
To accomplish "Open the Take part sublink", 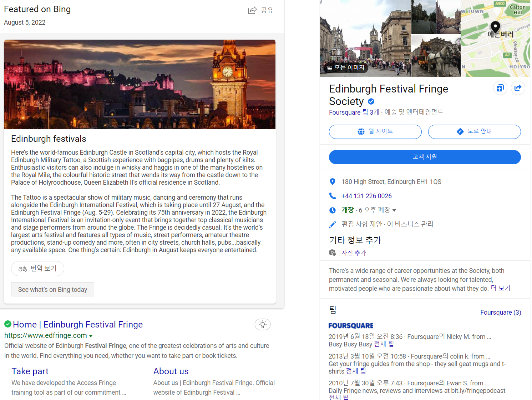I will point(30,371).
